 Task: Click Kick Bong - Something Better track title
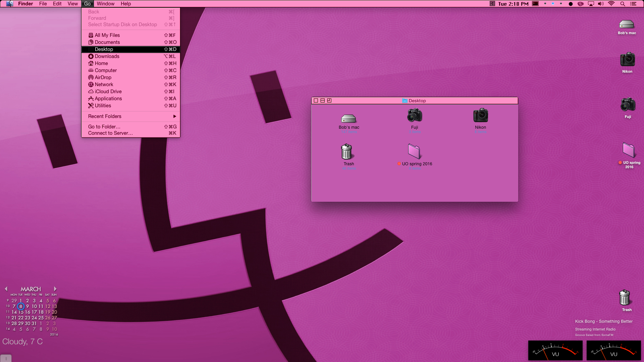pyautogui.click(x=604, y=321)
